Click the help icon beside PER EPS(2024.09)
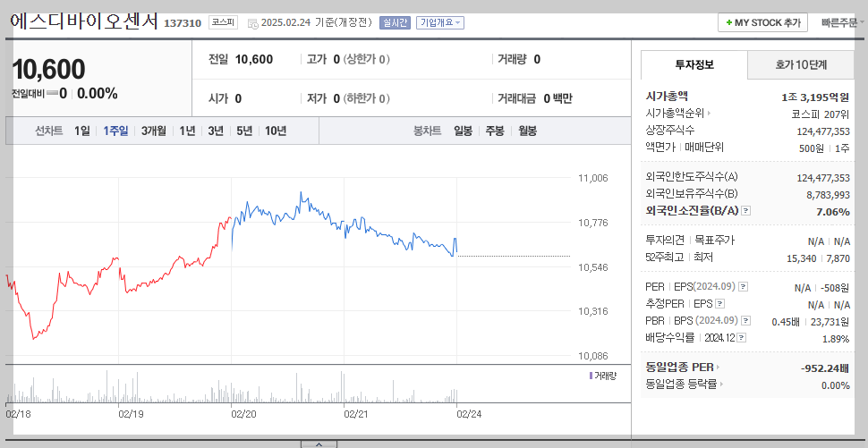The image size is (868, 448). 744,287
